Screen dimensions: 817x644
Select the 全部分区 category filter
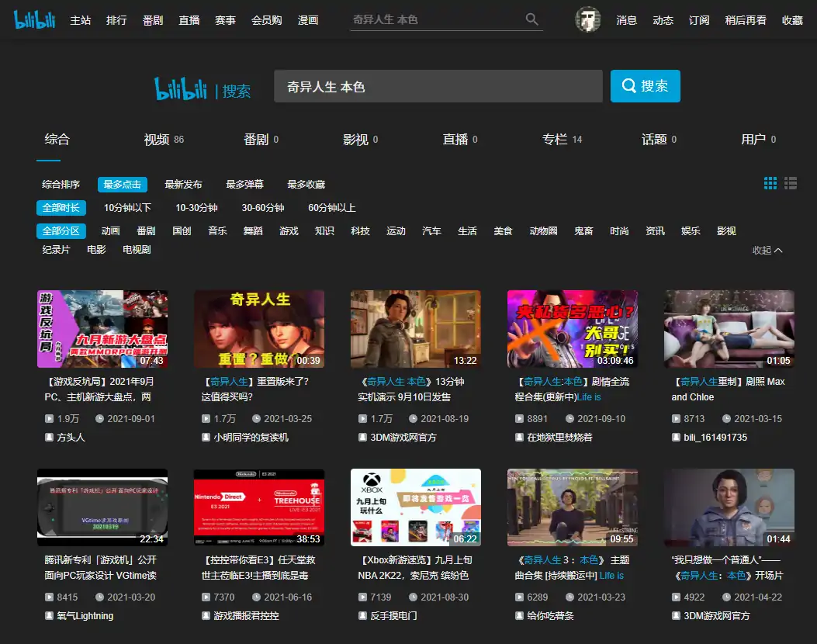pos(61,230)
